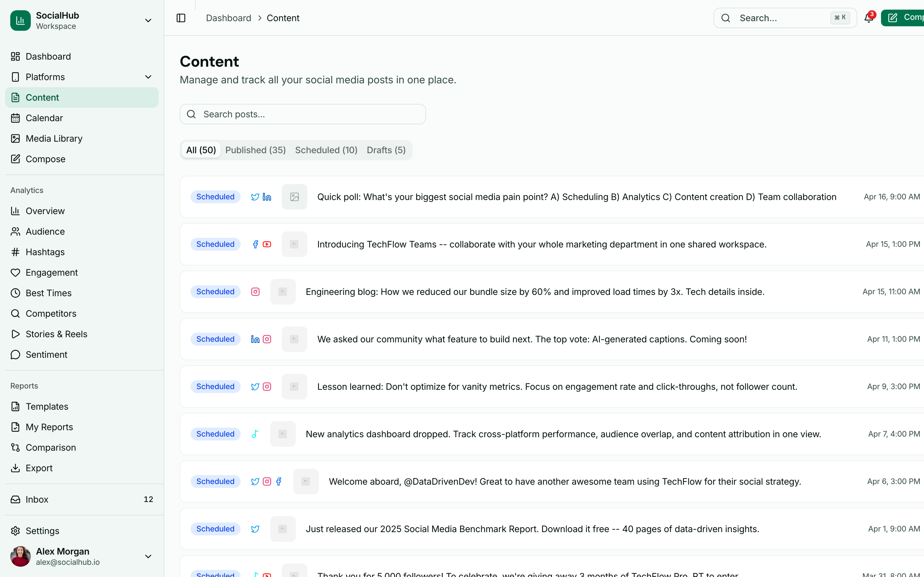Click the TikTok icon on the analytics dashboard post
924x577 pixels.
click(255, 434)
